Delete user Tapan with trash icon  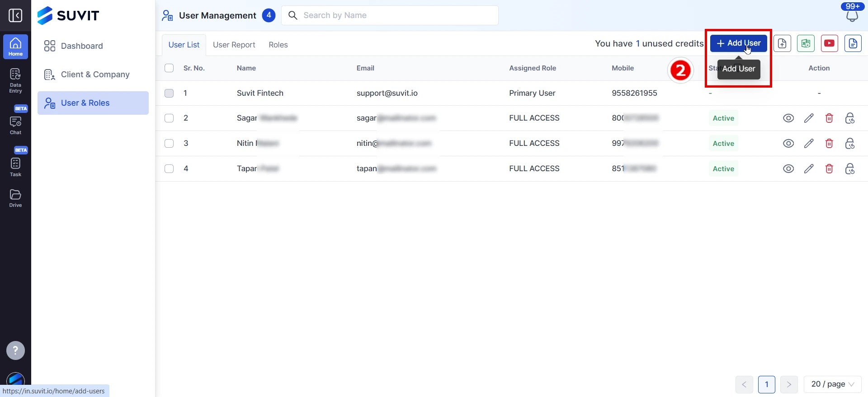[x=830, y=169]
